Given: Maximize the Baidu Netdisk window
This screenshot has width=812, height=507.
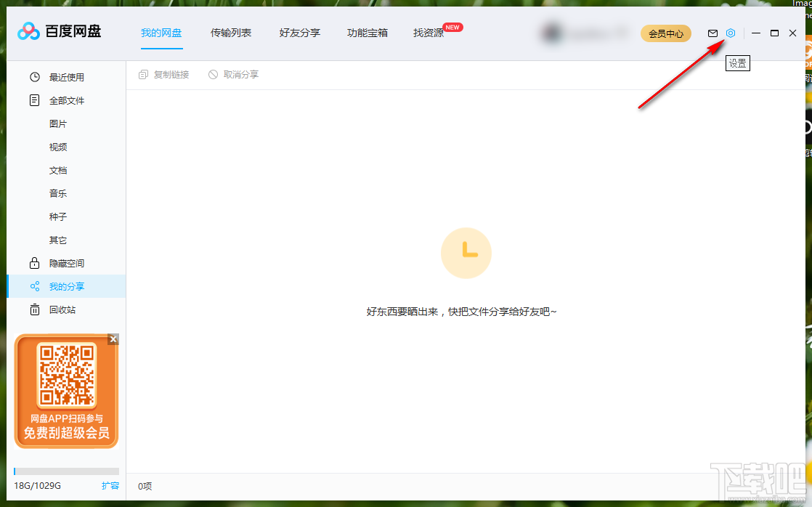Looking at the screenshot, I should coord(775,33).
